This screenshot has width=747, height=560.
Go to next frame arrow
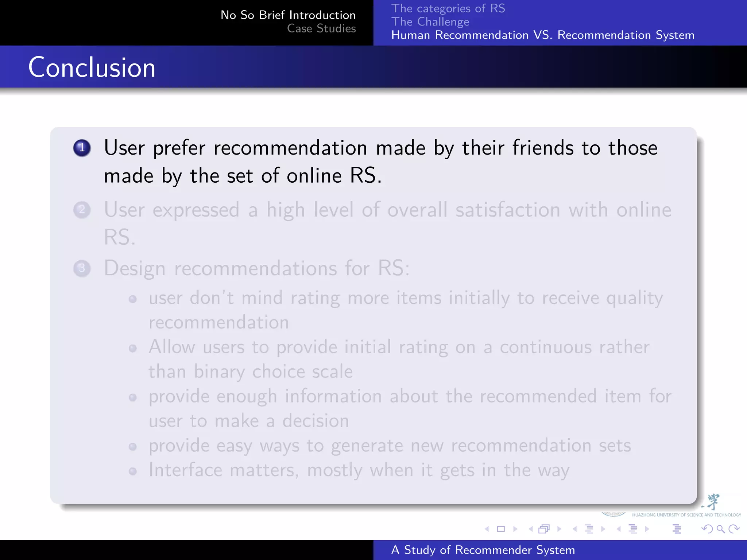coord(559,529)
